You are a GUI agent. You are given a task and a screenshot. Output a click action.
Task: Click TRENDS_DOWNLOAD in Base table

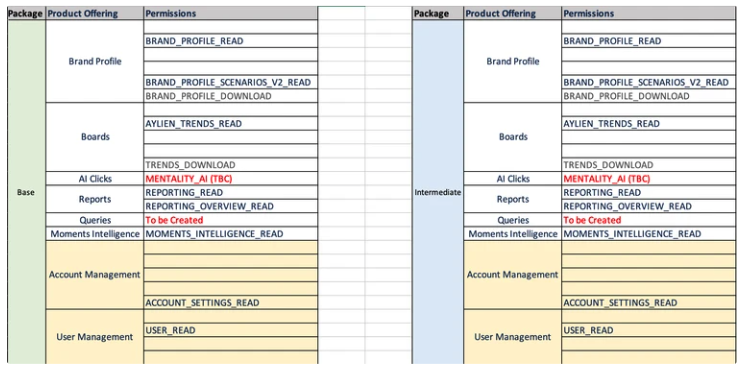[x=231, y=165]
